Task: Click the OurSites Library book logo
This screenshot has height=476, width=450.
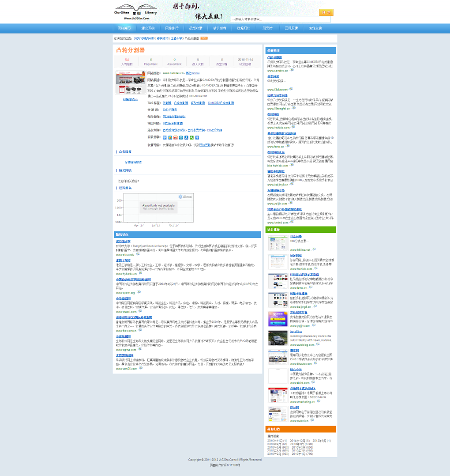Action: [x=135, y=12]
